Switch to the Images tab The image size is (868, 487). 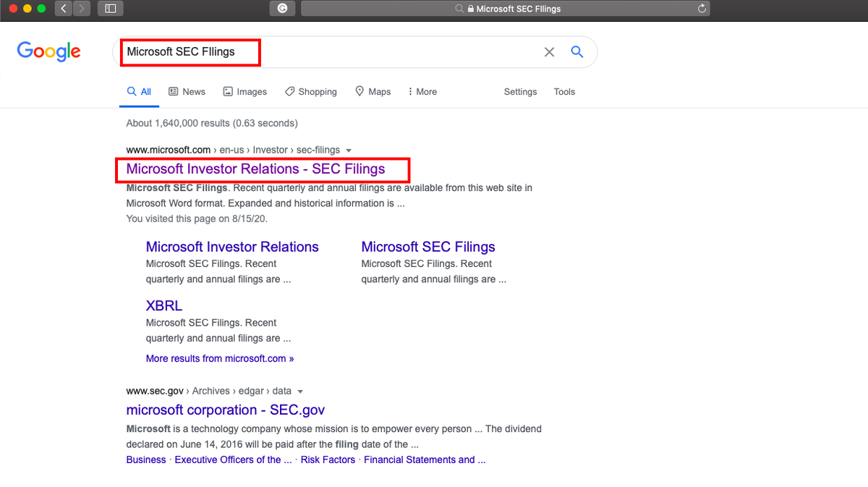click(244, 92)
